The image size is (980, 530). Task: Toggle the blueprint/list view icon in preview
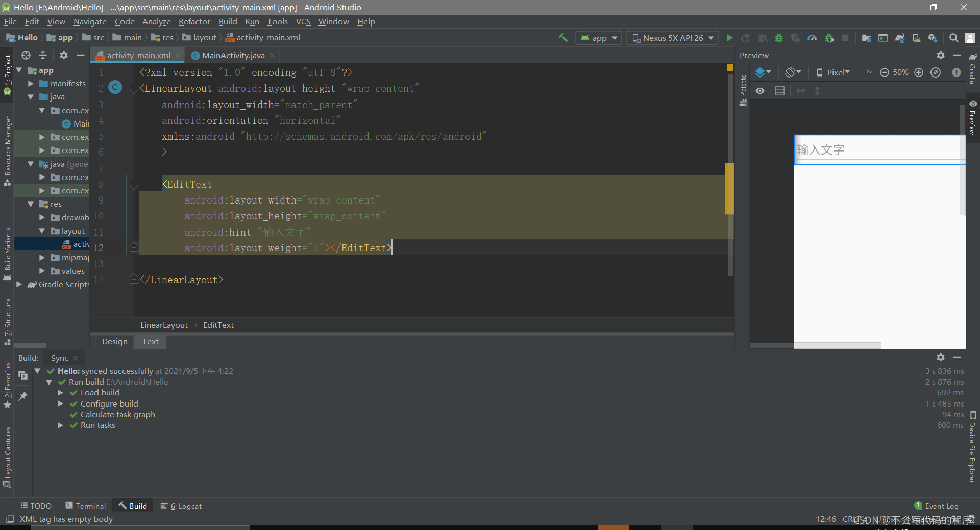(x=780, y=91)
